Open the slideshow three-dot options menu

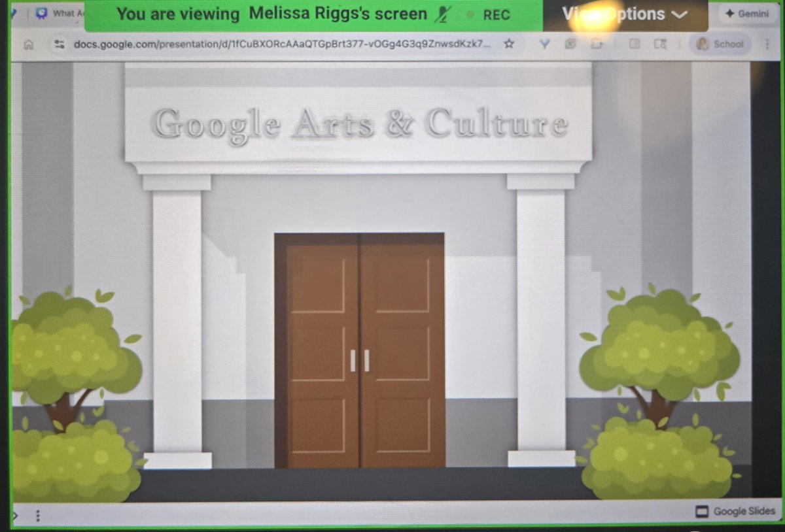(38, 516)
